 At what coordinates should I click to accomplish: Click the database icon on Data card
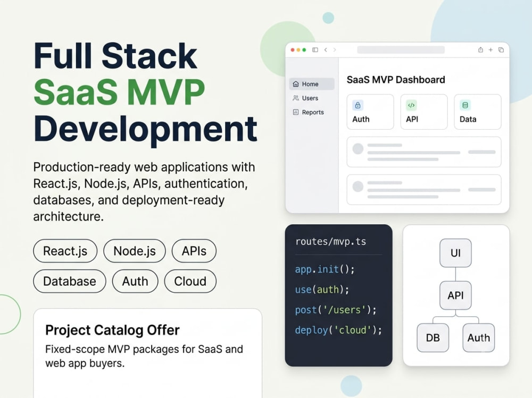click(465, 105)
